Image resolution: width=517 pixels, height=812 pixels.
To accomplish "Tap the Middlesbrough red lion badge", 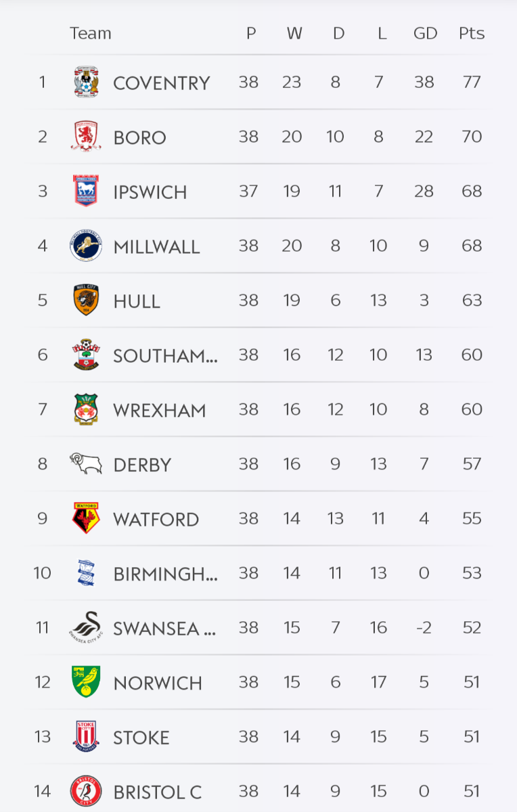I will (86, 137).
